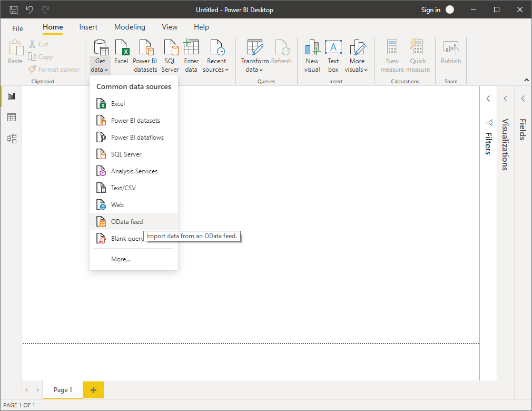This screenshot has height=411, width=532.
Task: Choose Power BI datasets in dropdown menu
Action: point(134,121)
